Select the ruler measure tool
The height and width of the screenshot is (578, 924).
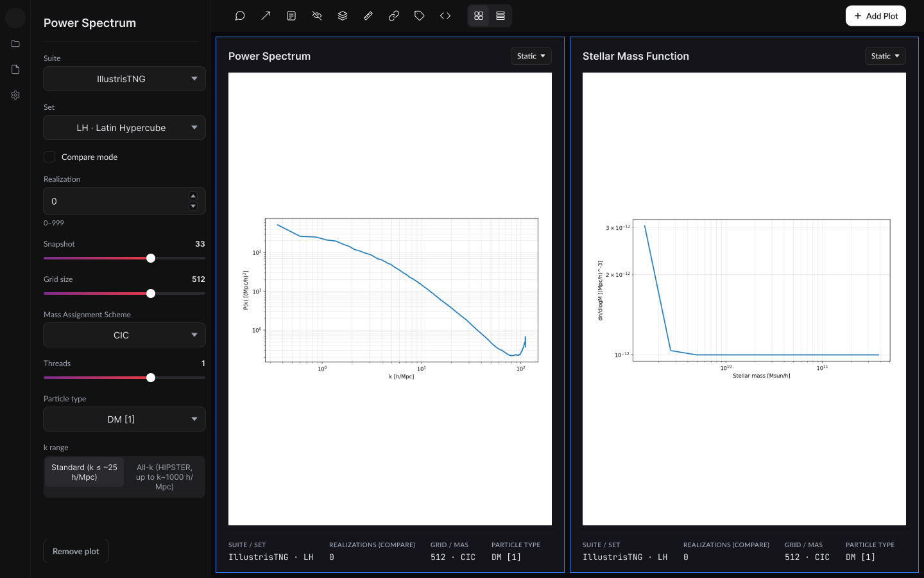click(x=368, y=16)
